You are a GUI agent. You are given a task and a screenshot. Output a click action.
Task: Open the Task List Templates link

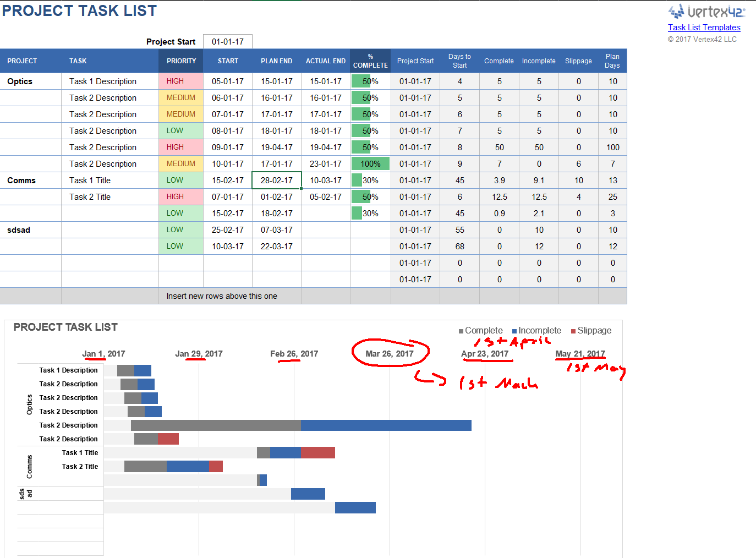tap(704, 27)
